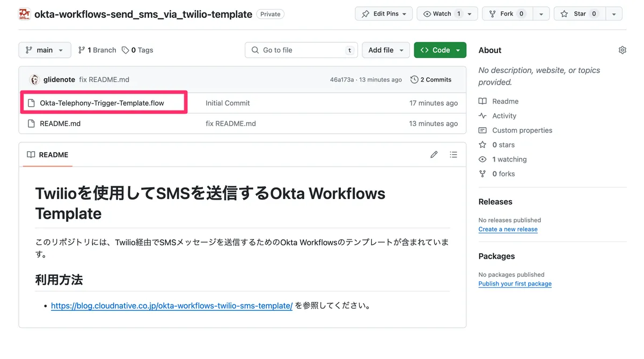Click the glidenote avatar image
Viewport: 644px width, 359px height.
[x=34, y=79]
